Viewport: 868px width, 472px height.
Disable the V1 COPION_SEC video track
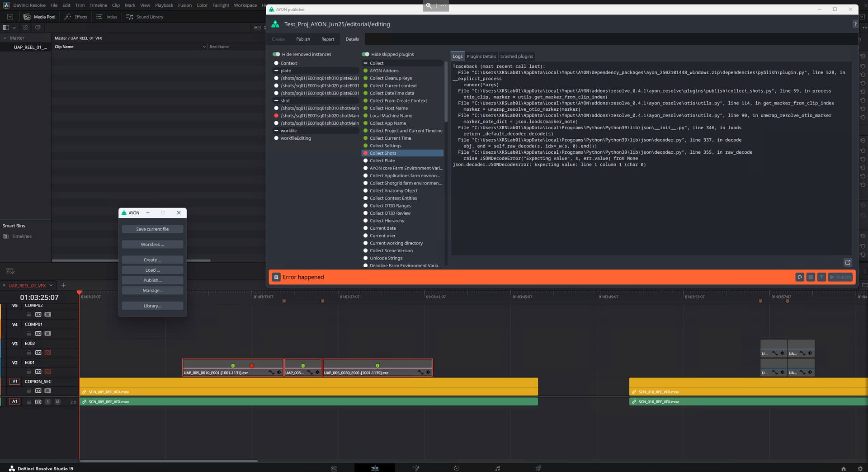(48, 391)
